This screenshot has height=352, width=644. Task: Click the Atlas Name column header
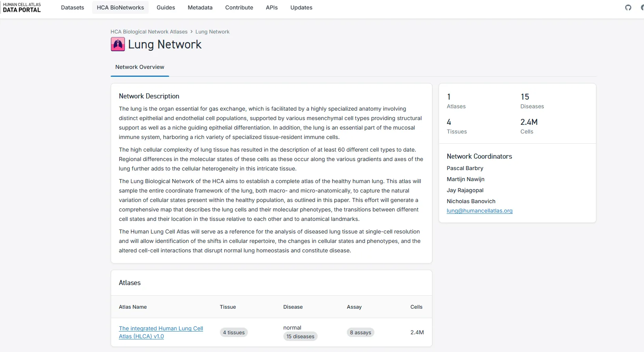(x=133, y=307)
